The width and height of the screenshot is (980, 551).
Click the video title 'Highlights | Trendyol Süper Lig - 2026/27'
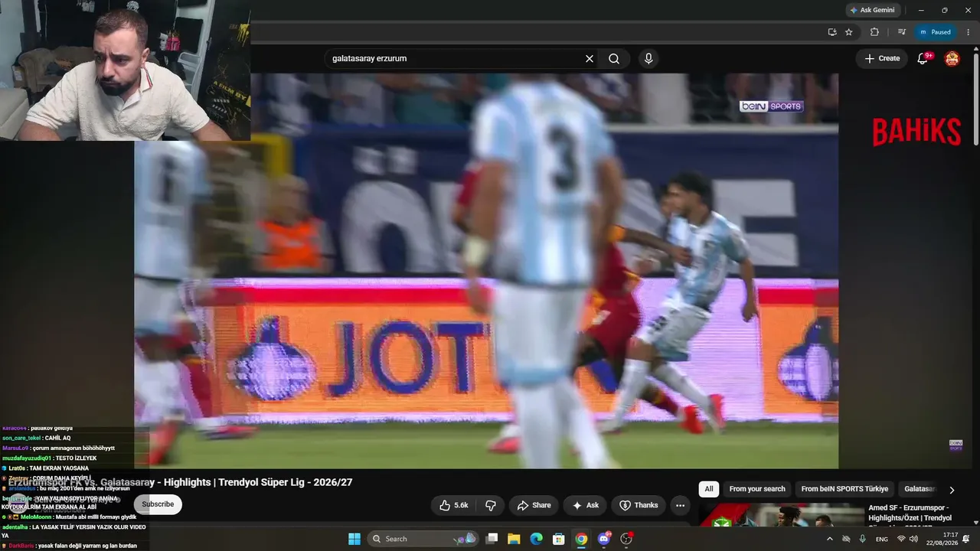click(x=258, y=482)
